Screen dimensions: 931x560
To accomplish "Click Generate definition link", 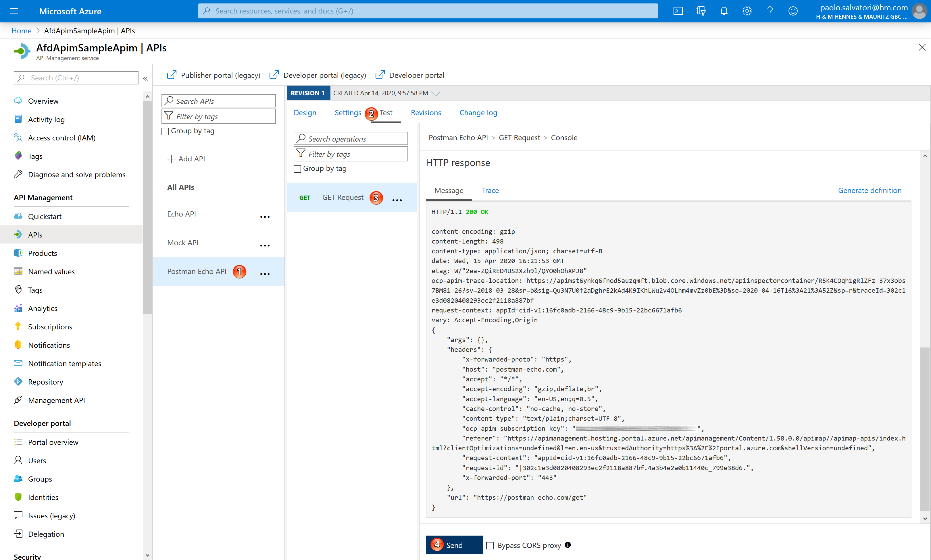I will 869,191.
